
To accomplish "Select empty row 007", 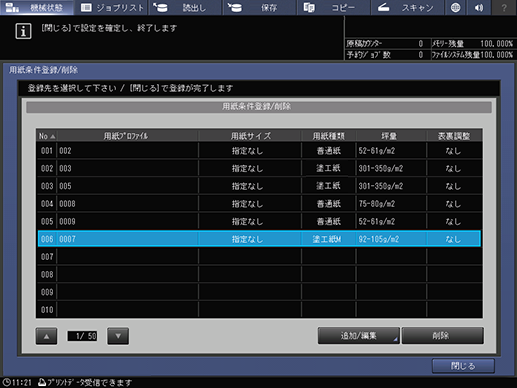I will [259, 257].
